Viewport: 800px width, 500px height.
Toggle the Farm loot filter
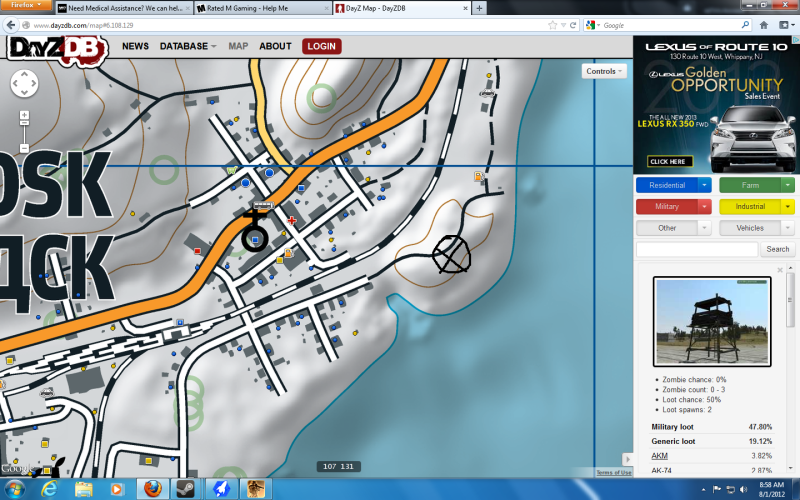click(x=750, y=185)
